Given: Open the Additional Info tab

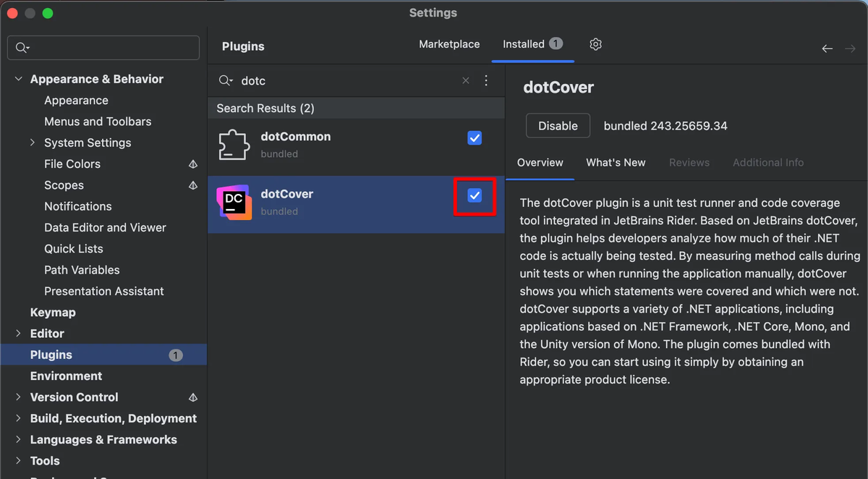Looking at the screenshot, I should tap(768, 163).
